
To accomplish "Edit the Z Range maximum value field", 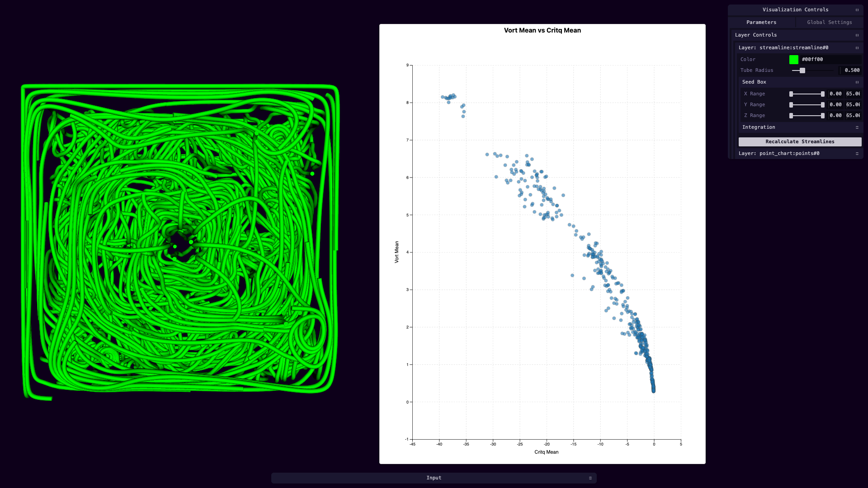I will [x=853, y=116].
